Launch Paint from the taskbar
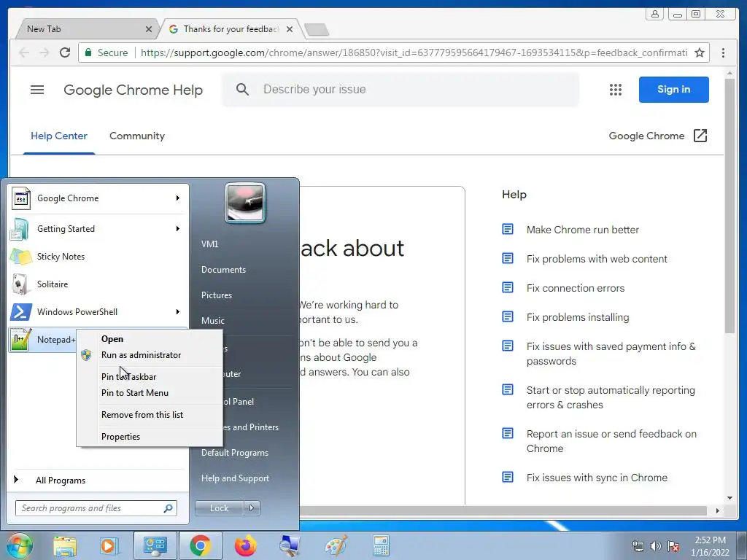This screenshot has width=747, height=560. pyautogui.click(x=336, y=545)
